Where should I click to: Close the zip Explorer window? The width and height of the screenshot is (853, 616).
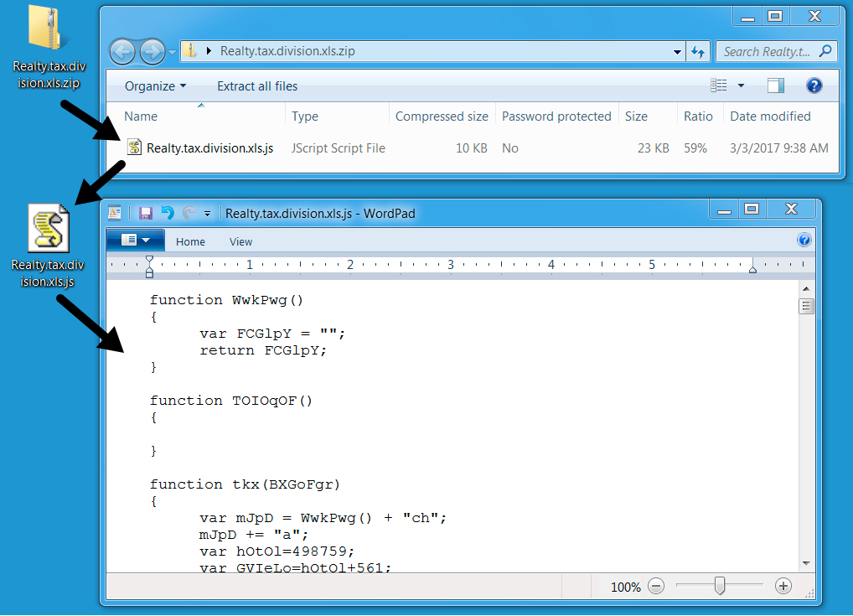[814, 16]
